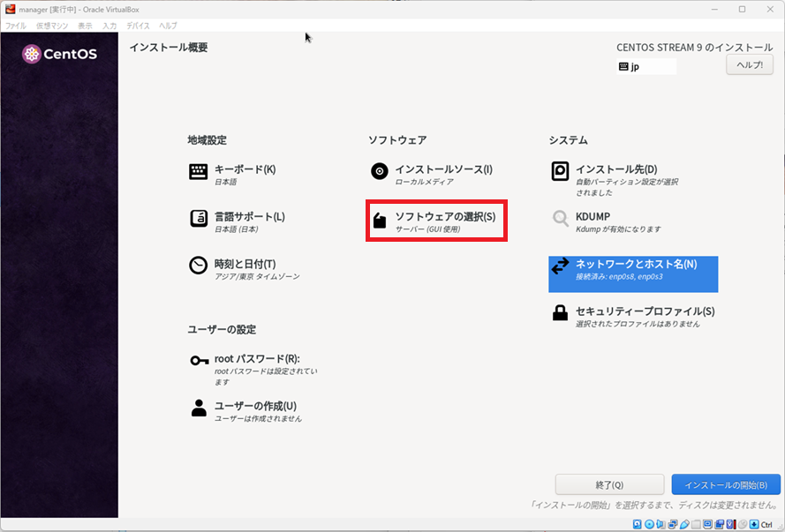Click the USB devices status icon
This screenshot has height=532, width=785.
tap(684, 524)
